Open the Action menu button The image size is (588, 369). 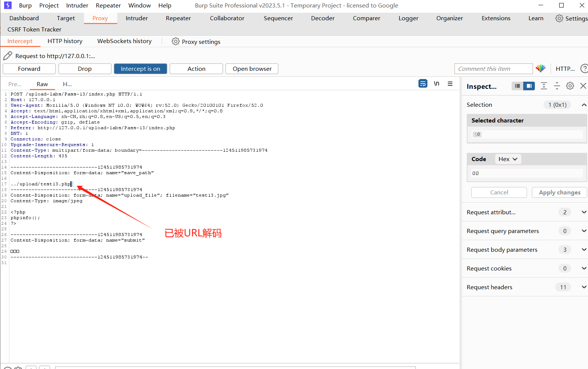[196, 69]
